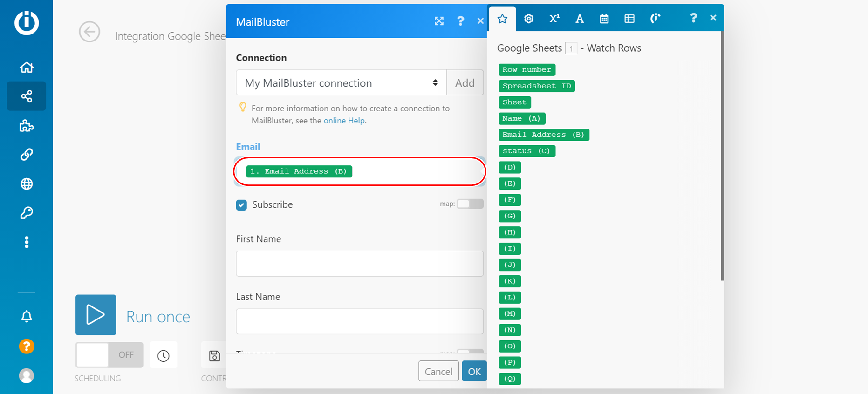Insert status (C) variable
The width and height of the screenshot is (868, 394).
tap(526, 151)
